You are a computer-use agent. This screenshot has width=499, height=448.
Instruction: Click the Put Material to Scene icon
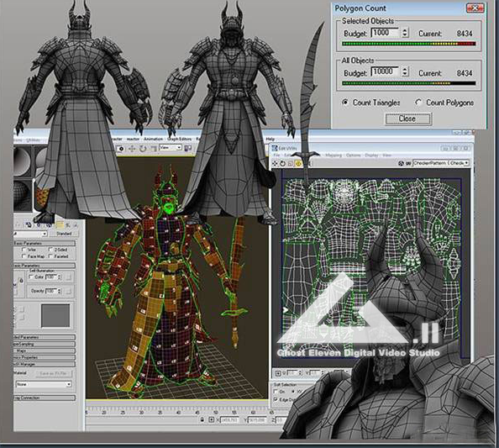click(x=29, y=225)
